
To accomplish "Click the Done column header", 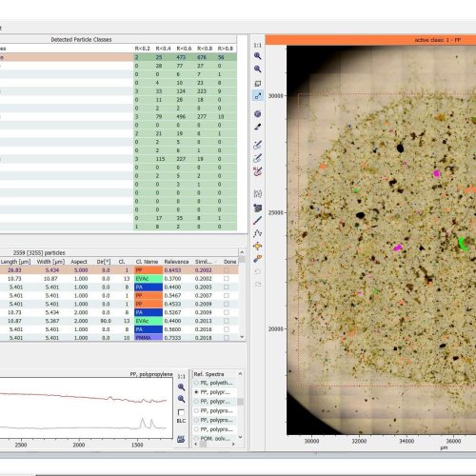I will pos(229,262).
